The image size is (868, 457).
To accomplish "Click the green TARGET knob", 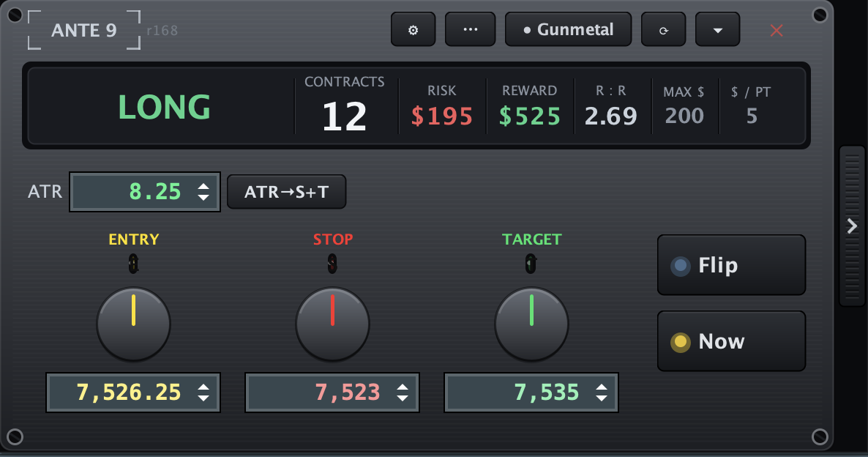I will click(531, 324).
